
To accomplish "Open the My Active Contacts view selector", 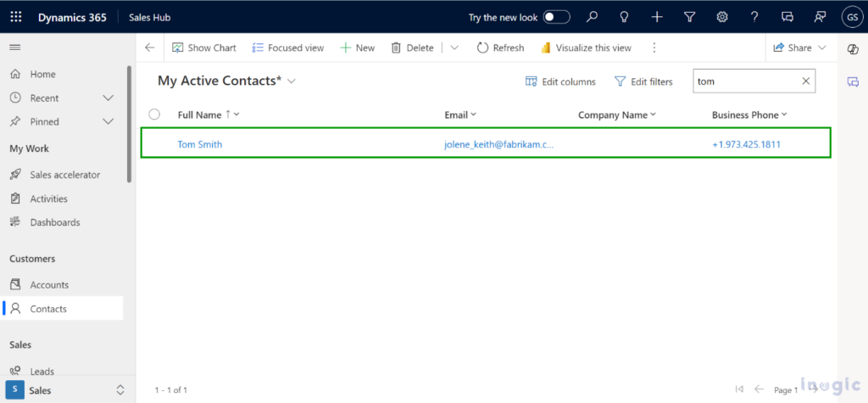I will tap(226, 81).
